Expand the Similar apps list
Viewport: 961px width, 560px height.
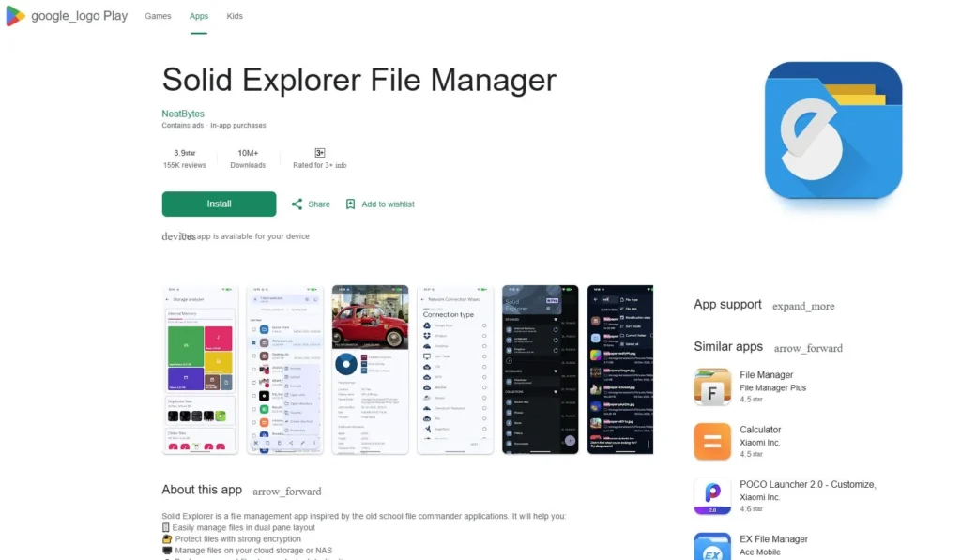pyautogui.click(x=808, y=348)
